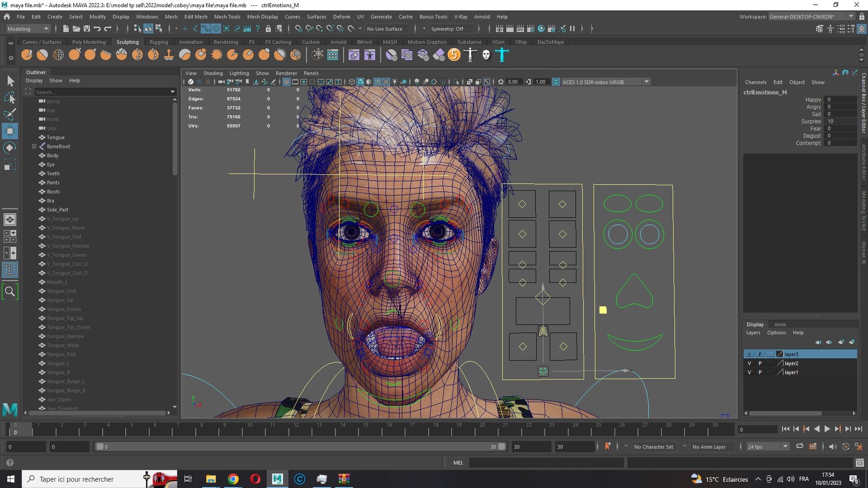This screenshot has width=868, height=488.
Task: Open Opera browser from the taskbar
Action: (x=255, y=479)
